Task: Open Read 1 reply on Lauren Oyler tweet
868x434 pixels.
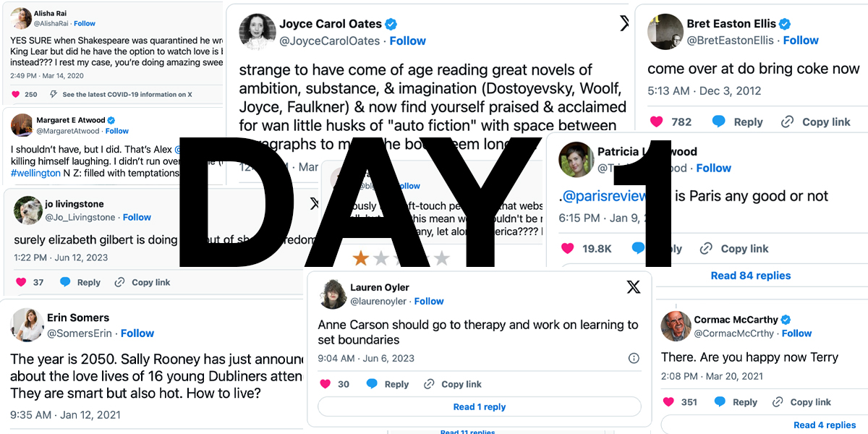Action: point(480,407)
